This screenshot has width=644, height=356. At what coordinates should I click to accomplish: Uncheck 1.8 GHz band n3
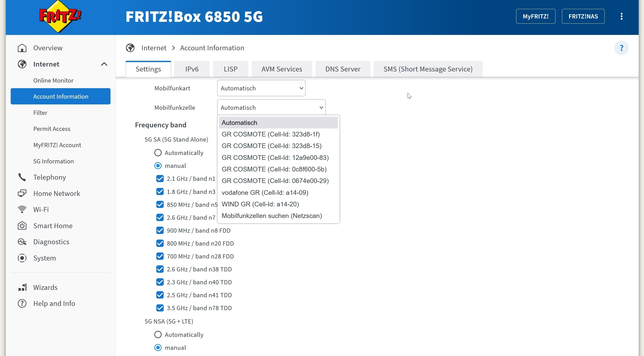click(160, 191)
